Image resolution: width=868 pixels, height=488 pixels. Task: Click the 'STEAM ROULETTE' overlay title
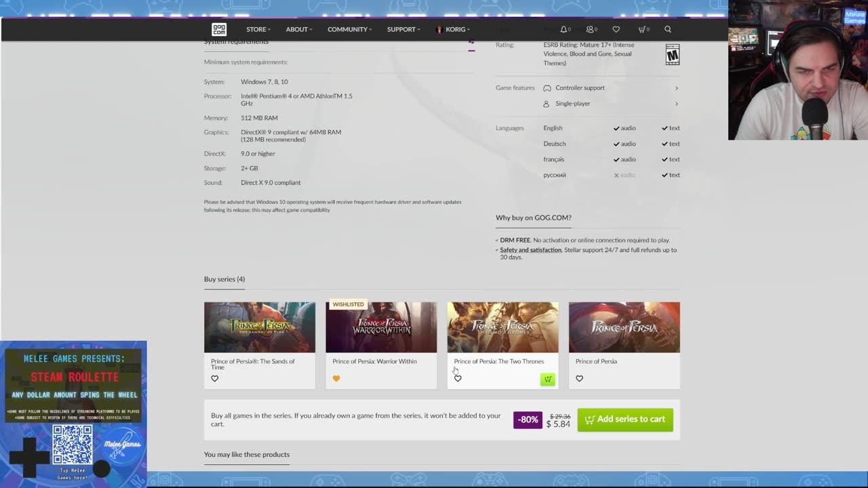click(x=75, y=377)
